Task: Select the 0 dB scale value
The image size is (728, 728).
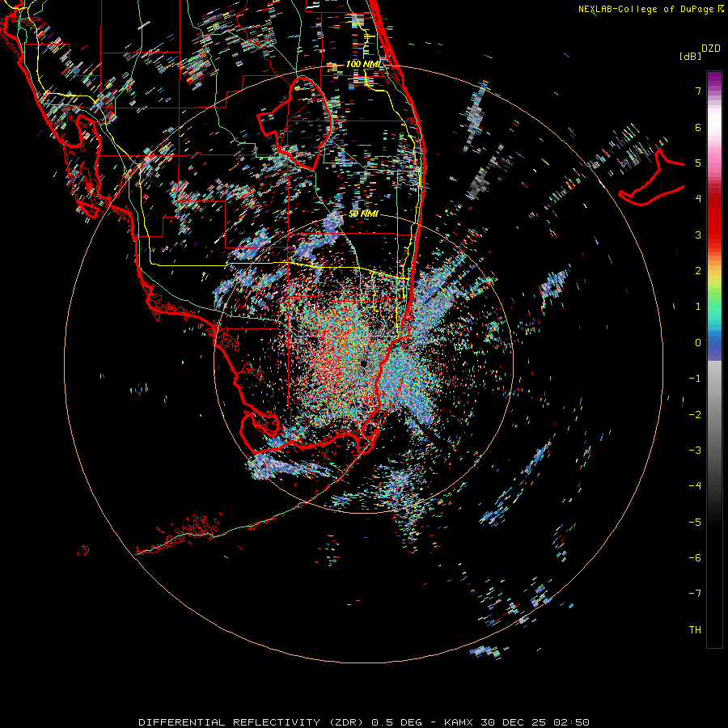Action: [x=698, y=343]
